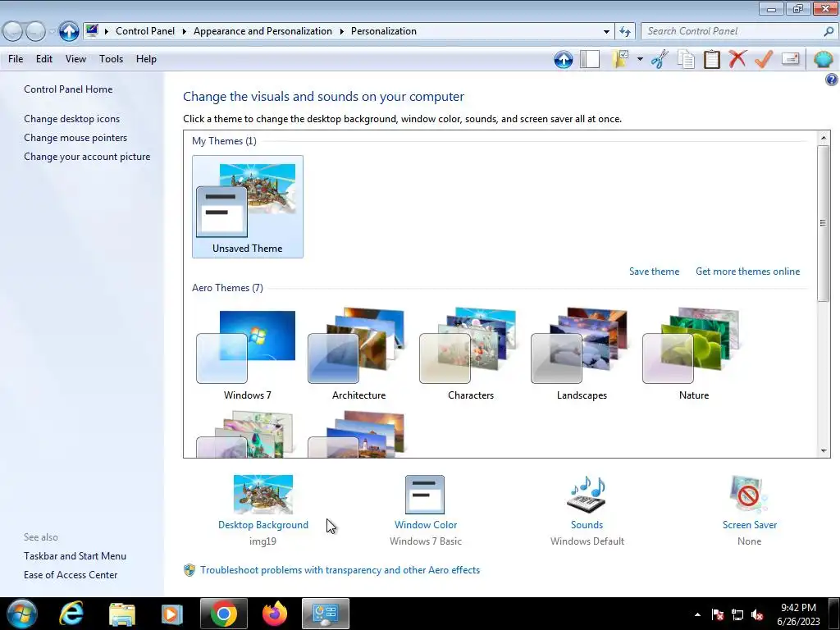Viewport: 840px width, 630px height.
Task: Apply the Landscapes theme
Action: pyautogui.click(x=582, y=354)
